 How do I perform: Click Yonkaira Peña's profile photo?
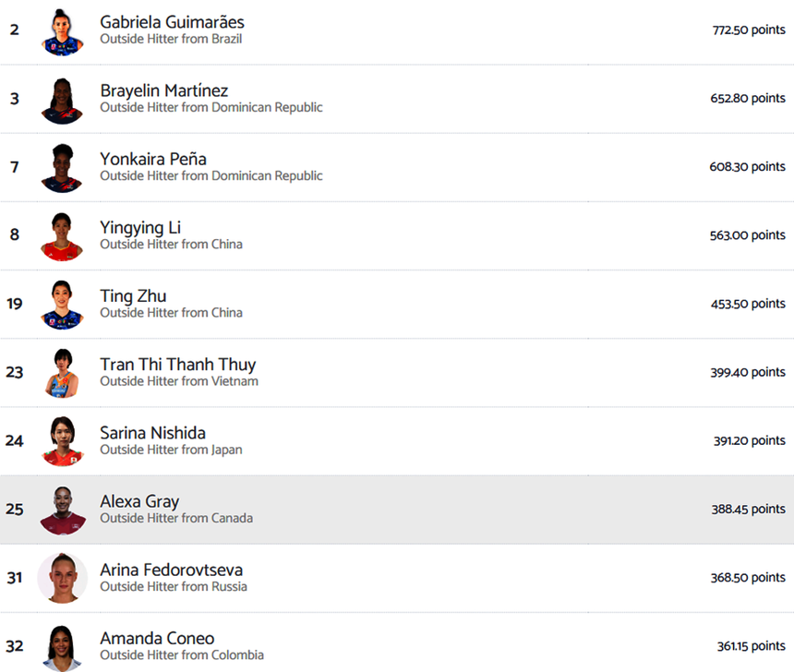point(62,167)
